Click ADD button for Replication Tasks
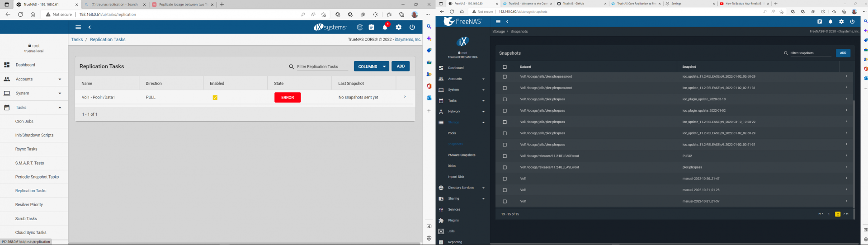The width and height of the screenshot is (868, 245). [x=401, y=66]
